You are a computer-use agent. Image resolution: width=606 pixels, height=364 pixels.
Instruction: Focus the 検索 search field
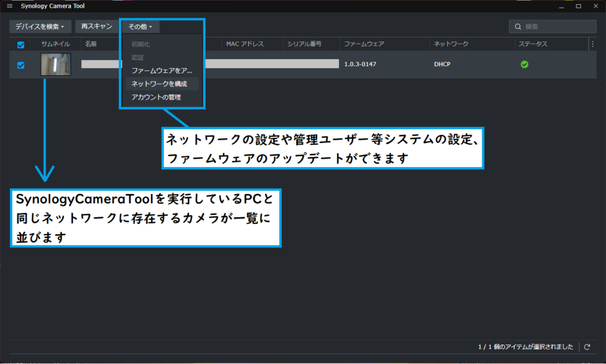tap(552, 27)
